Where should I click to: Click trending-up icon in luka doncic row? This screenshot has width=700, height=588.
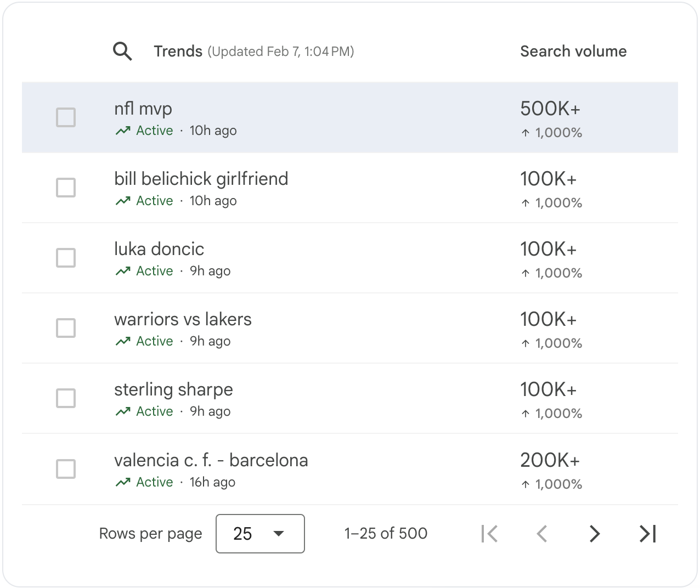[123, 271]
